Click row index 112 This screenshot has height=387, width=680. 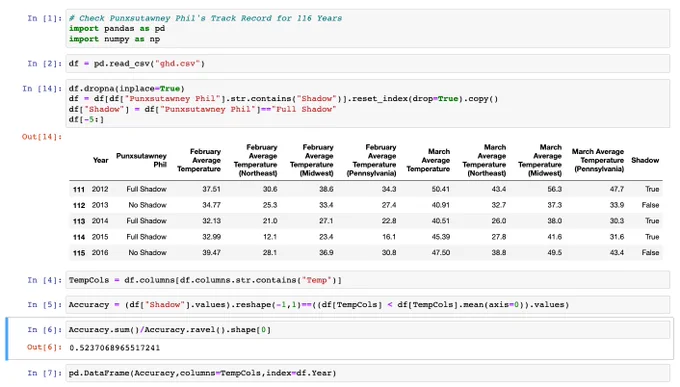click(x=79, y=205)
